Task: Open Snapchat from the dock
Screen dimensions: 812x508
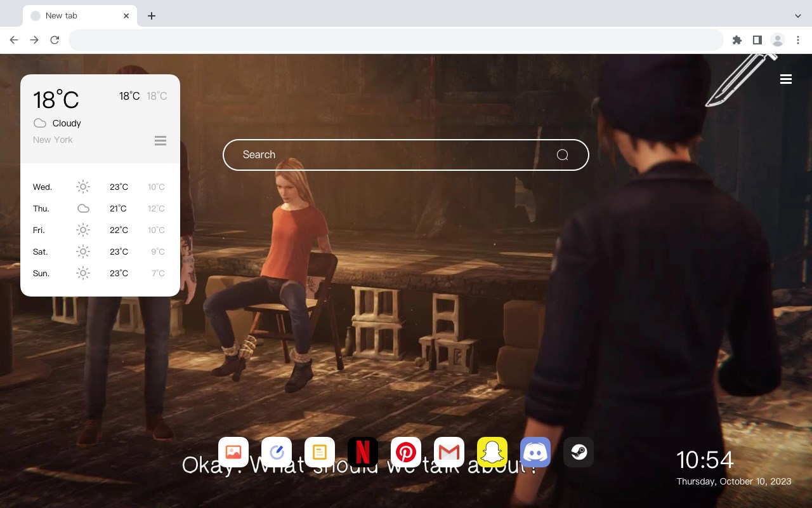Action: pos(492,452)
